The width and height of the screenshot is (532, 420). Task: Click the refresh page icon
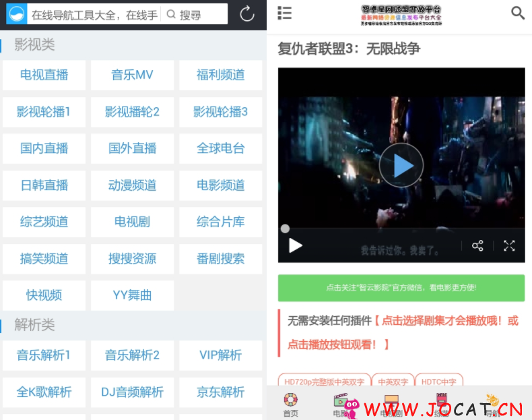pos(247,14)
